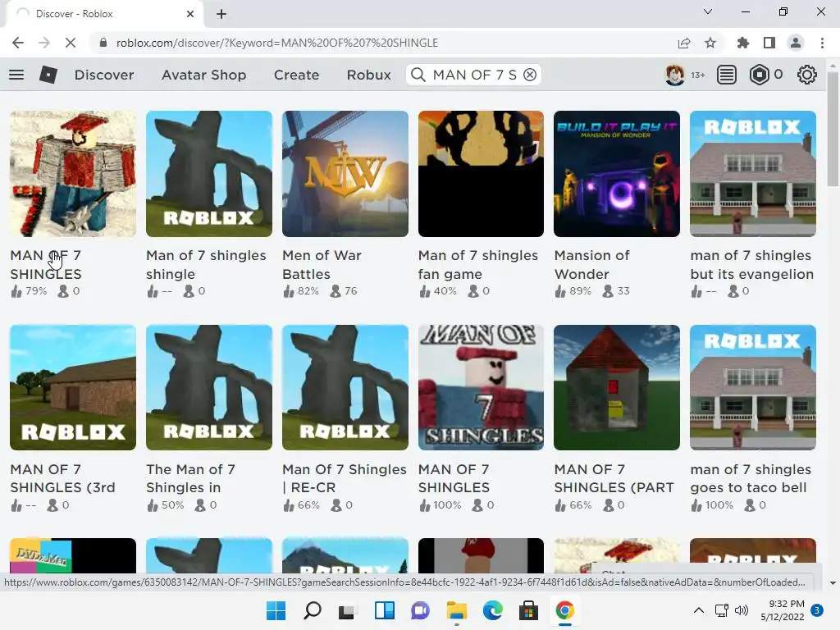Screen dimensions: 840x630
Task: Click the Mansion of Wonder title link
Action: tap(592, 265)
